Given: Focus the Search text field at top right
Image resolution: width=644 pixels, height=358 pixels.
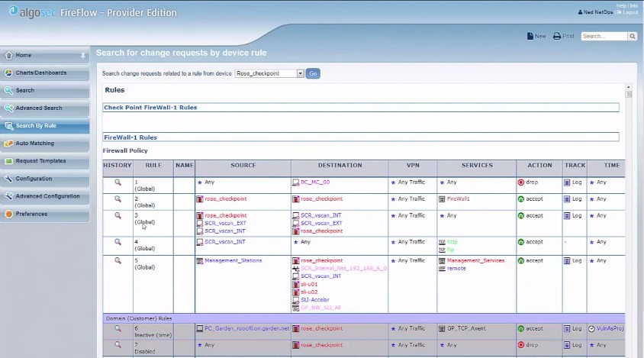Looking at the screenshot, I should (604, 36).
